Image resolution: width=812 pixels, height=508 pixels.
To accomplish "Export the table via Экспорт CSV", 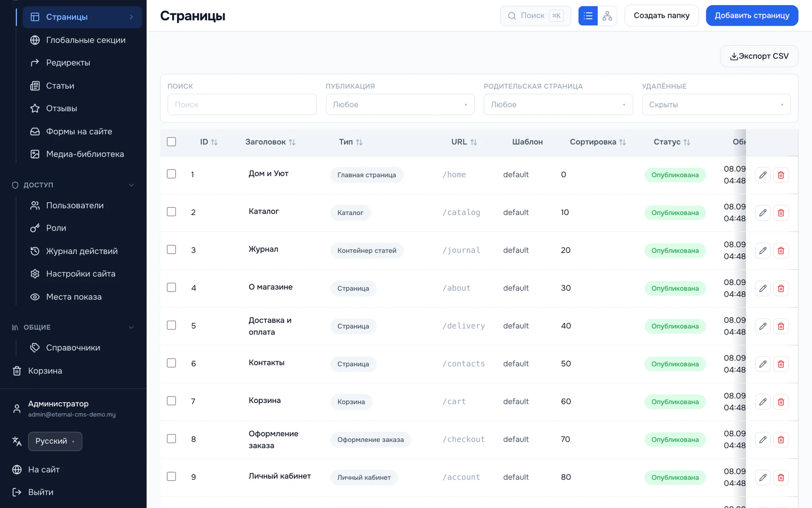I will pos(759,56).
